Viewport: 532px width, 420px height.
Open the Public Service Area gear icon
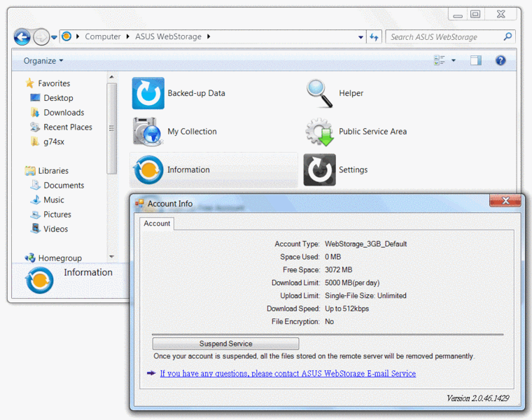pyautogui.click(x=319, y=132)
